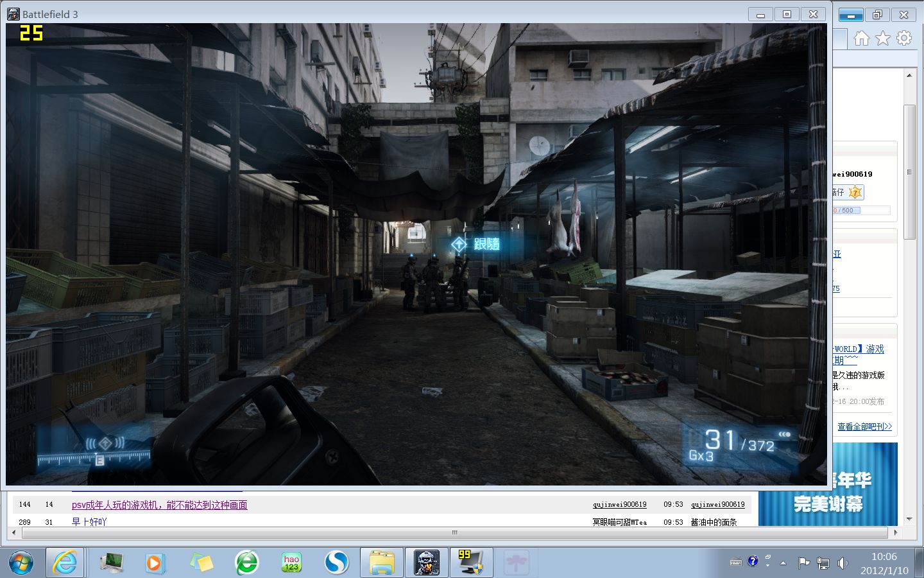Click the 年华 完美谢幕 banner image
This screenshot has height=578, width=924.
coord(828,484)
